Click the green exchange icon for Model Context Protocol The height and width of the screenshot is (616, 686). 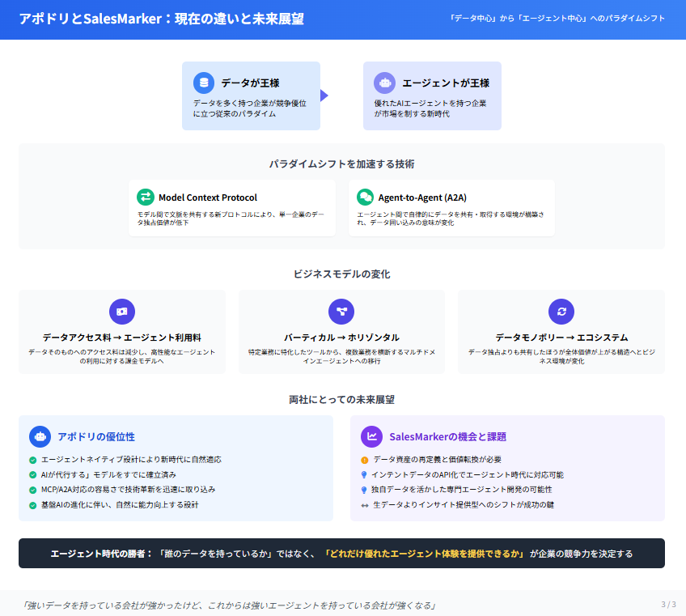coord(146,197)
